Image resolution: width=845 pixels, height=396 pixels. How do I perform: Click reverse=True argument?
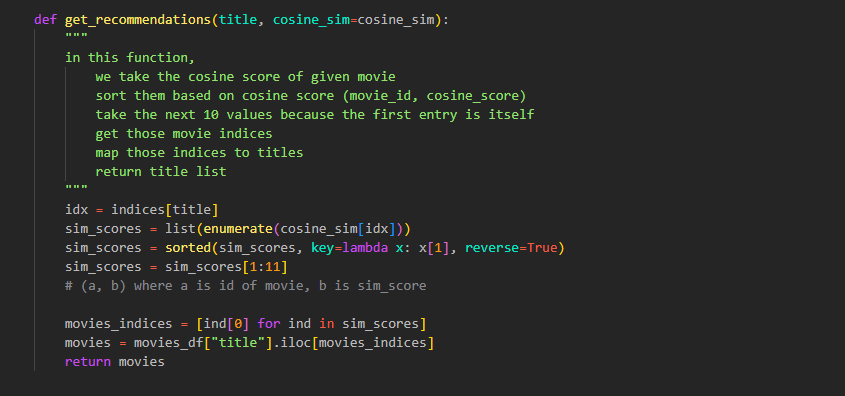tap(511, 248)
